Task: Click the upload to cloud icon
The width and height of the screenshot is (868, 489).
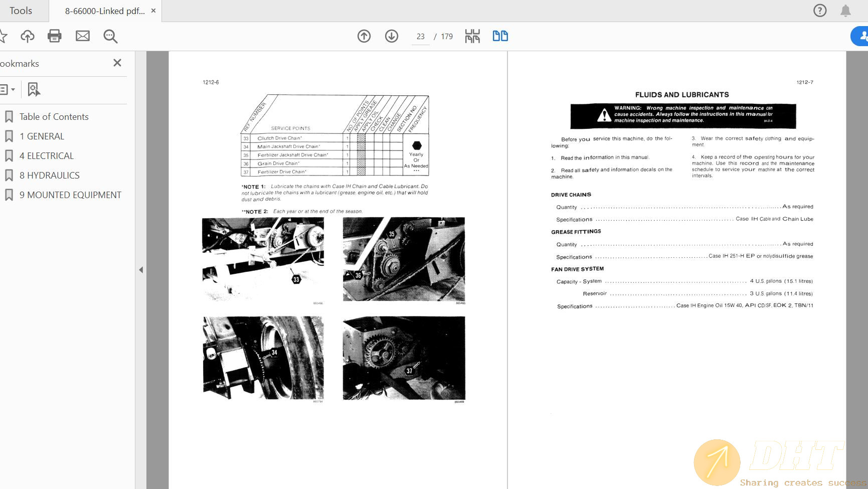Action: [x=28, y=36]
